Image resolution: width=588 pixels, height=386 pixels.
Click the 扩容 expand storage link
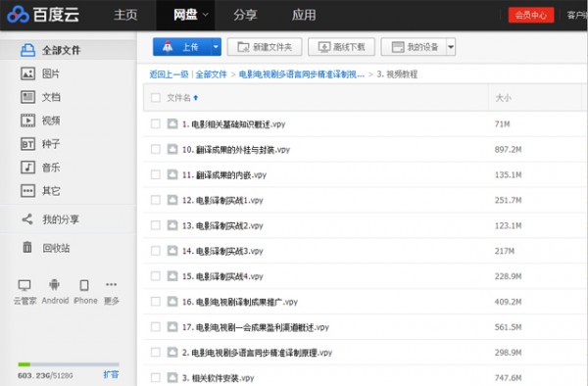pos(111,374)
